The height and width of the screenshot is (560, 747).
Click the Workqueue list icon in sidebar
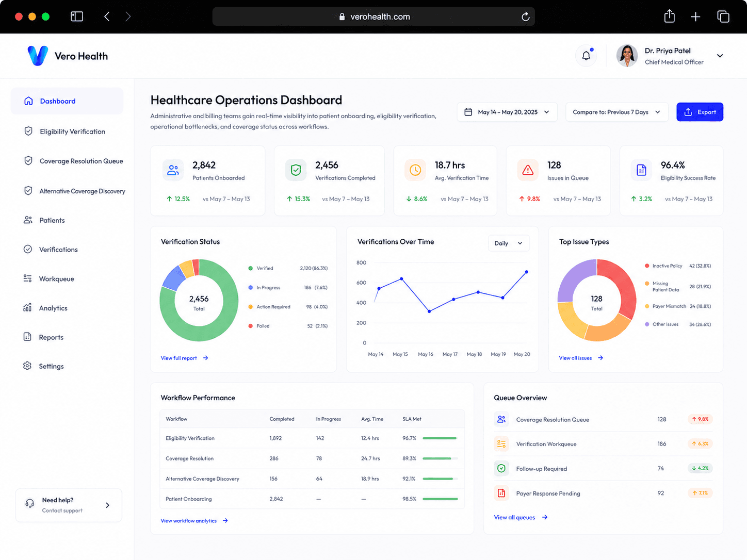pos(27,278)
